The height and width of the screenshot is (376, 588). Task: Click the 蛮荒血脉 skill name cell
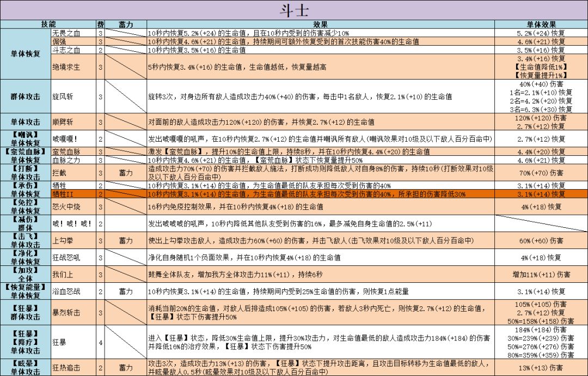73,151
